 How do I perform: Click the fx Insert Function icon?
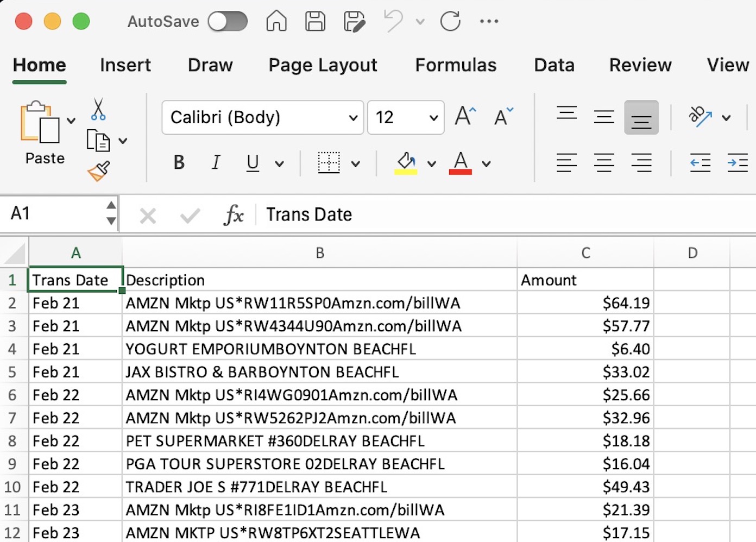234,215
